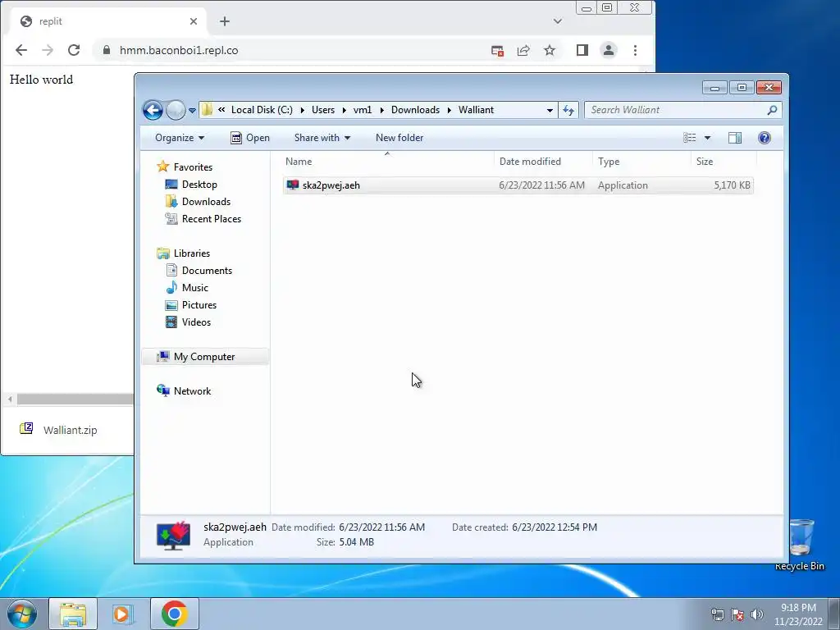Click ska2pwej.aeh file icon in list
Screen dimensions: 840x630
click(293, 185)
